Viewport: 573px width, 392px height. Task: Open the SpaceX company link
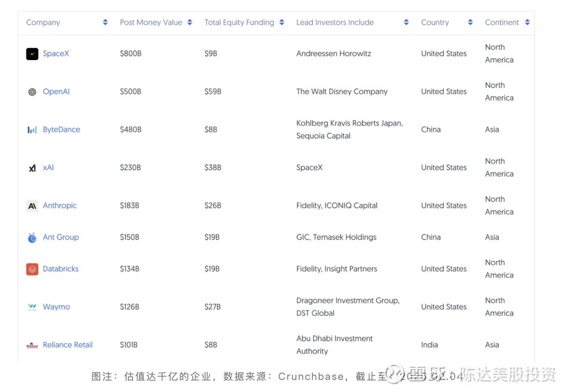tap(56, 53)
